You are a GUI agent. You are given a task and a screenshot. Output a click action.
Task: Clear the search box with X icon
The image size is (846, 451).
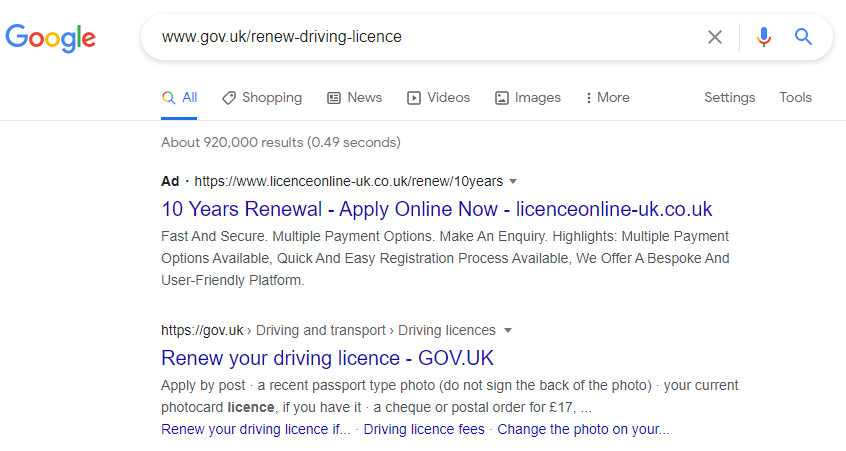click(715, 37)
